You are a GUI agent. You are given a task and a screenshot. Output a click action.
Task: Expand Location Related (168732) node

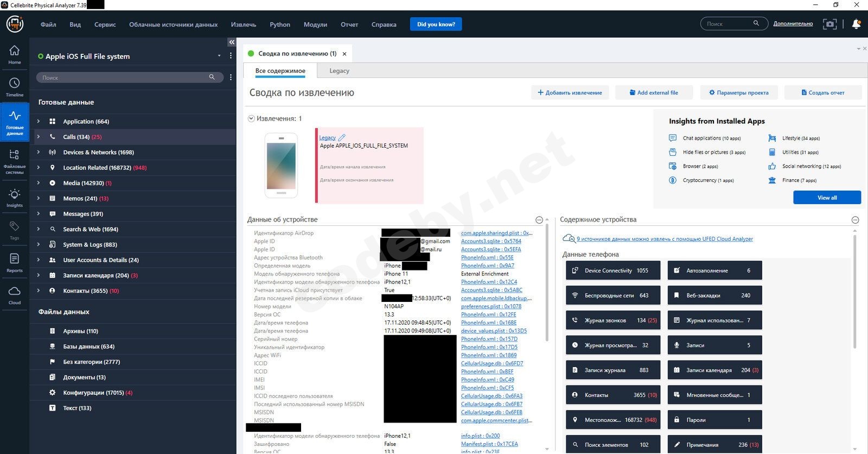pos(39,167)
